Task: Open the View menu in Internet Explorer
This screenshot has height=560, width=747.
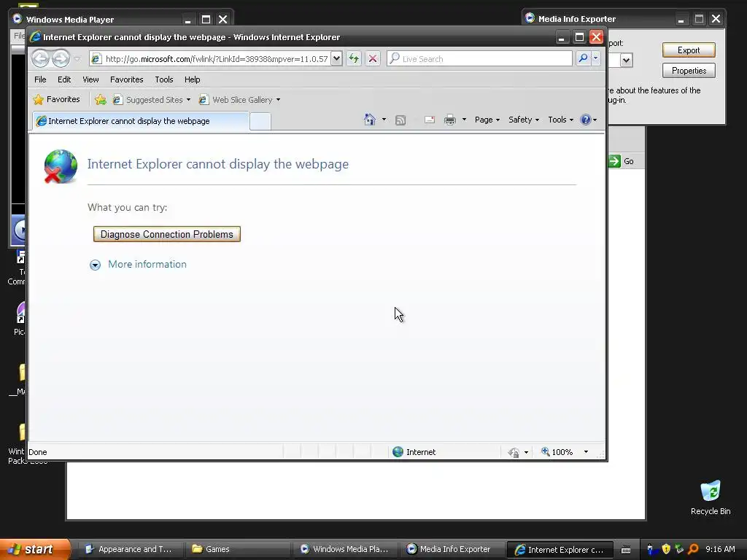Action: [90, 79]
